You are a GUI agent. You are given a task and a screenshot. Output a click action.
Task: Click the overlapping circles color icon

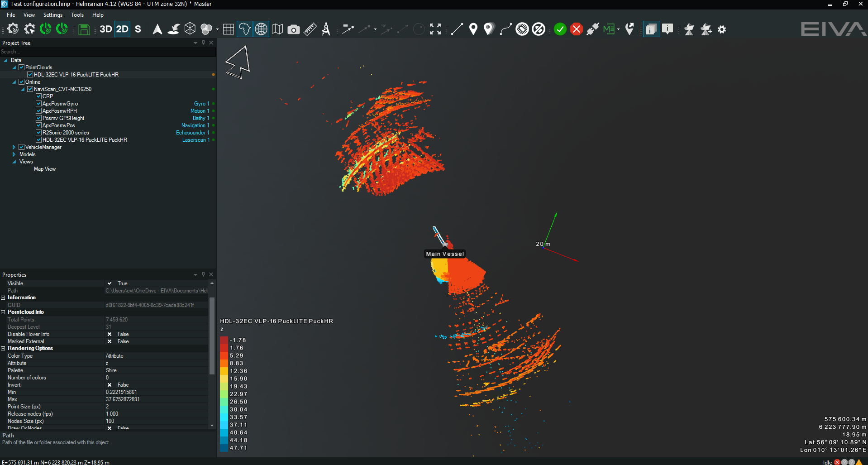coord(206,29)
